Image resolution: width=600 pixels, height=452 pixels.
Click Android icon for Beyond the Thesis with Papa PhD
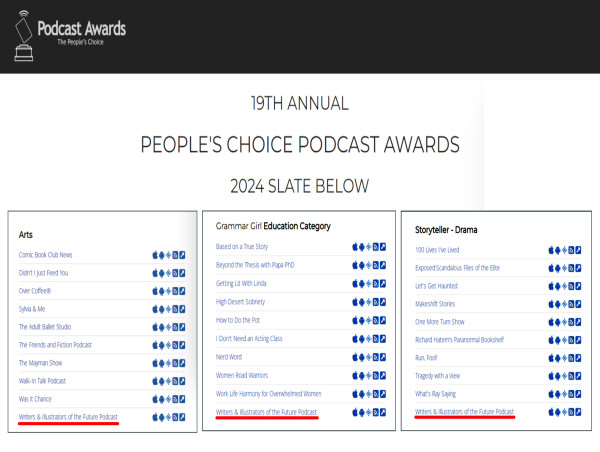point(362,265)
